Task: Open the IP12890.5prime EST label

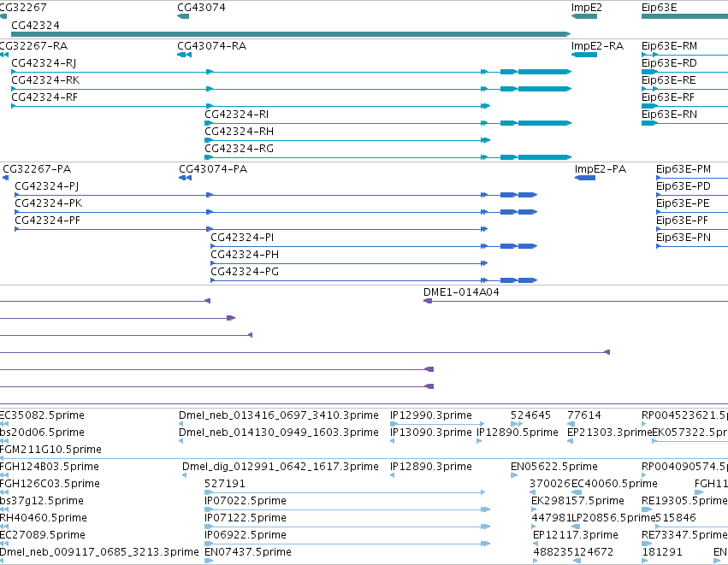Action: (x=518, y=433)
